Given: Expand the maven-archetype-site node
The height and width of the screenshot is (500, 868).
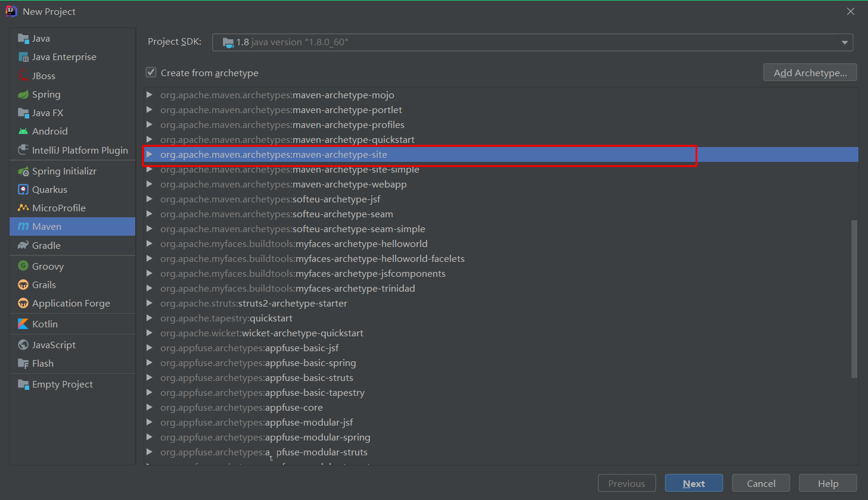Looking at the screenshot, I should tap(150, 154).
